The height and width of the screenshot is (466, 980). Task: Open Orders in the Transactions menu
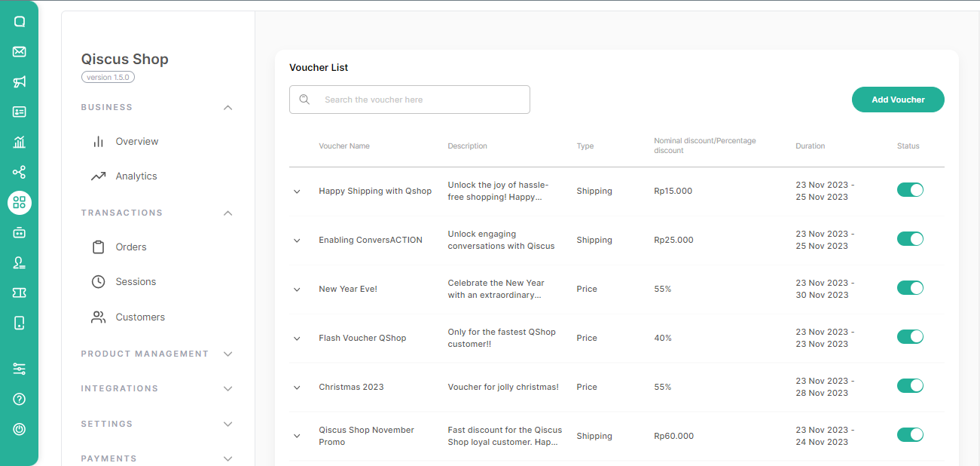130,247
